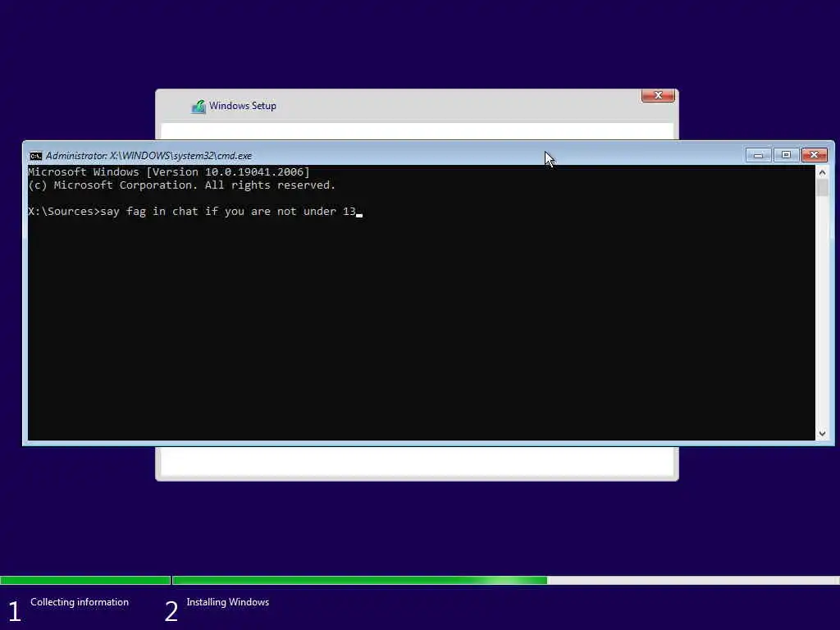Click the scroll down arrow in cmd window
The height and width of the screenshot is (630, 840).
[x=822, y=433]
